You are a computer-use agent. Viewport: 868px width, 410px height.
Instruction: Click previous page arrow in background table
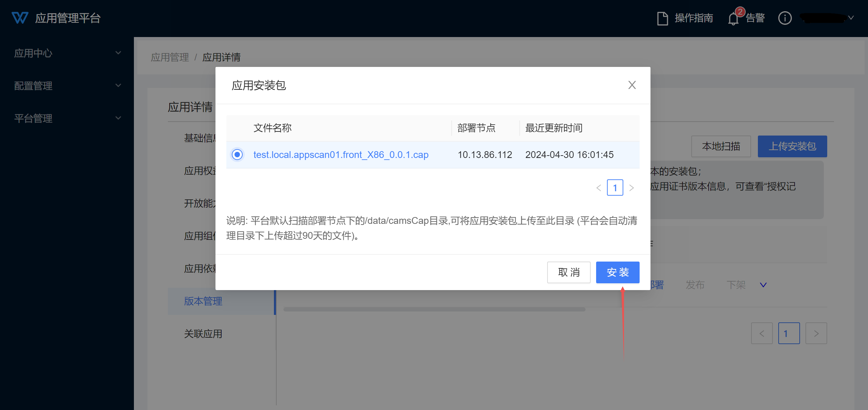coord(762,334)
